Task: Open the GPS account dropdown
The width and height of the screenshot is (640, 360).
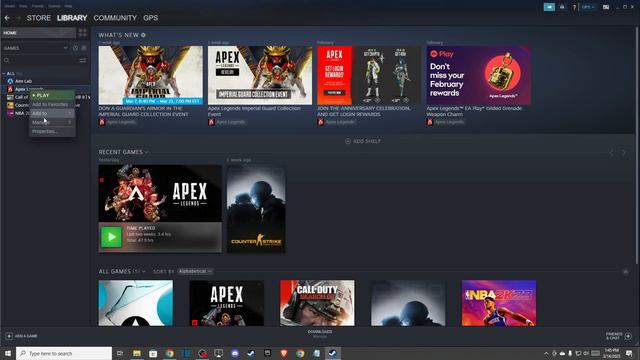Action: click(588, 7)
